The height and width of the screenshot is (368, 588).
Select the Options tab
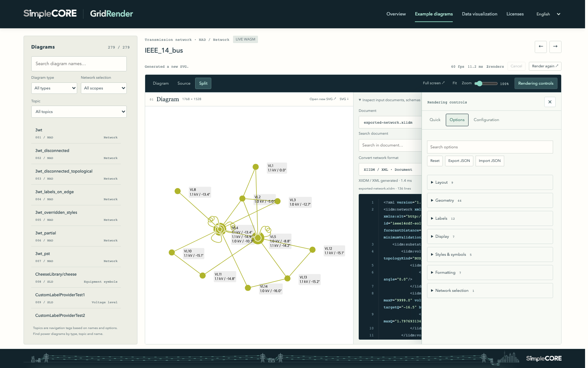(x=457, y=120)
